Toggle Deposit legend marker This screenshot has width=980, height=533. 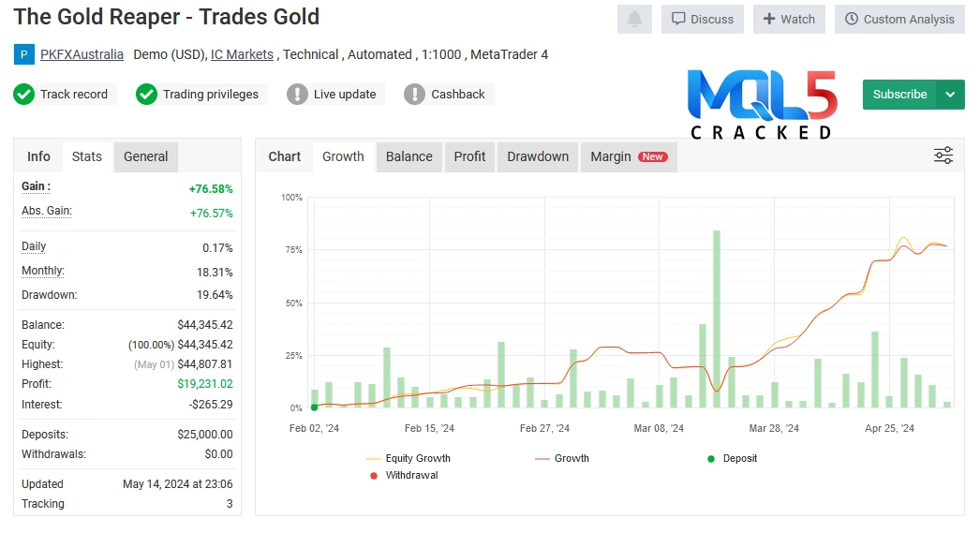click(732, 458)
